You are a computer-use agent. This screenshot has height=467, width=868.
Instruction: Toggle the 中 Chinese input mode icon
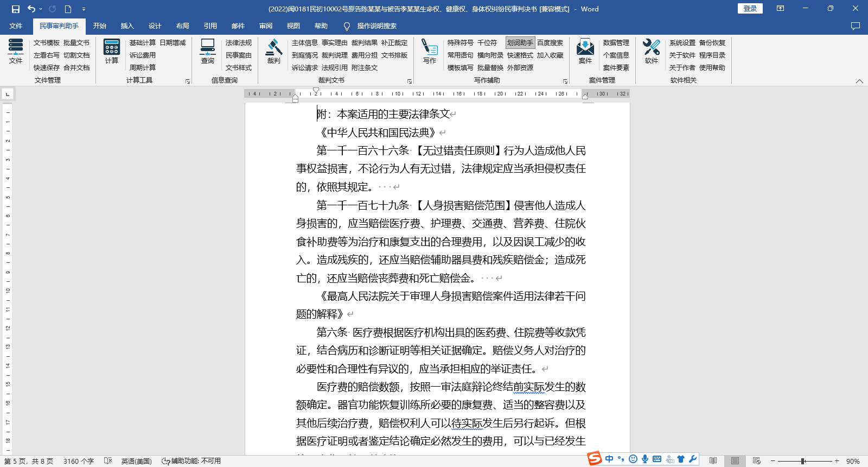(609, 459)
